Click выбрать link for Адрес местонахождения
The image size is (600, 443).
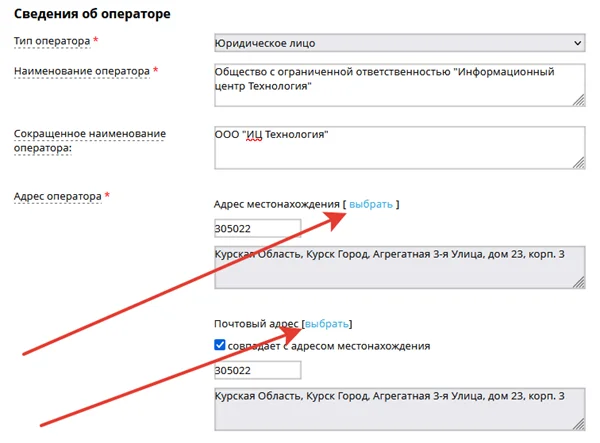371,204
